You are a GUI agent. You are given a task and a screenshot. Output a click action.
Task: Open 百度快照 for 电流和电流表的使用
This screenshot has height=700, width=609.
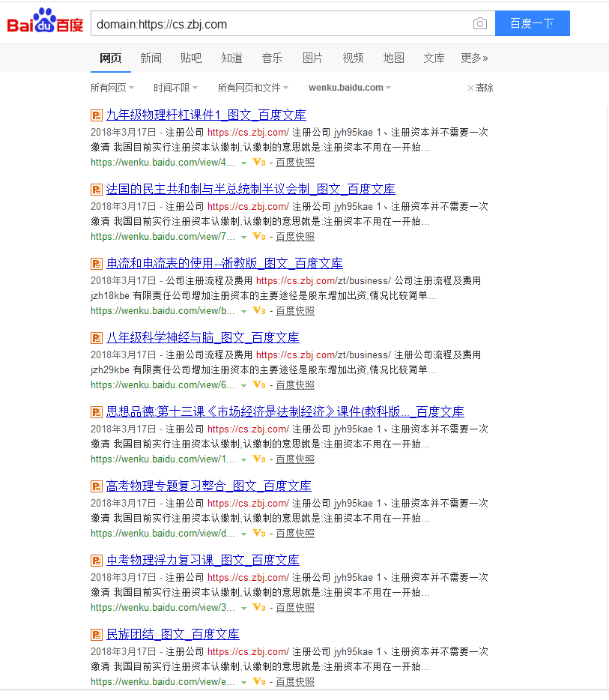295,311
